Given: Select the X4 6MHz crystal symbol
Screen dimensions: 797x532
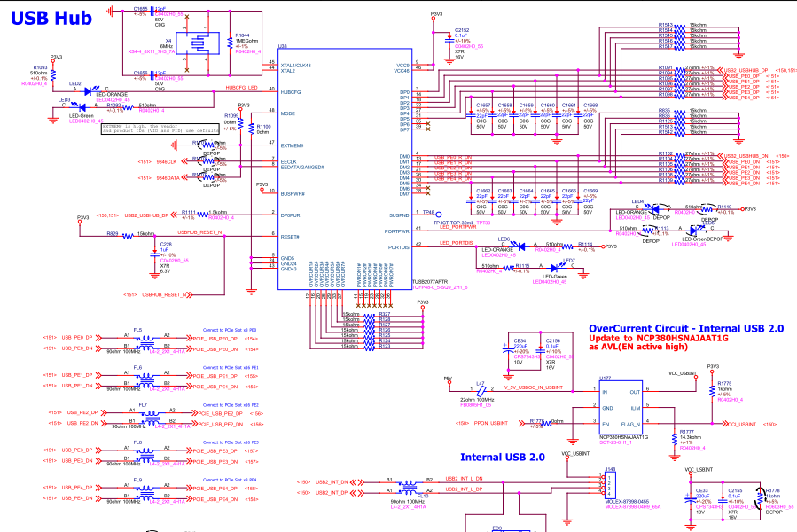Looking at the screenshot, I should click(197, 43).
